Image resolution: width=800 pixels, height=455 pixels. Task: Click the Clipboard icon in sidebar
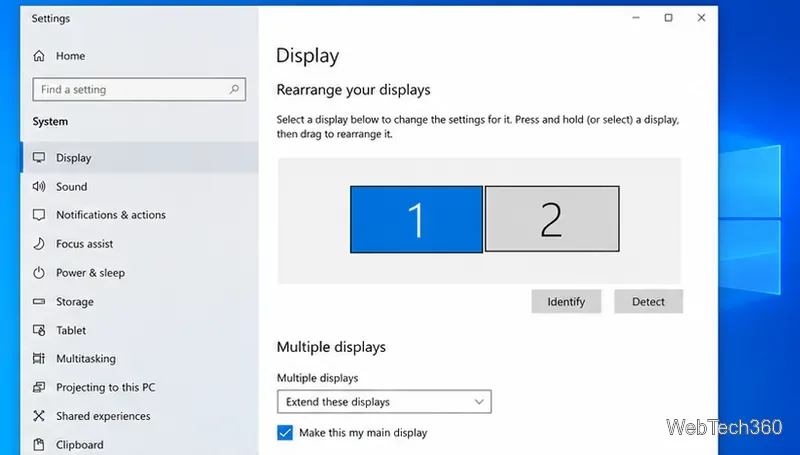coord(39,444)
